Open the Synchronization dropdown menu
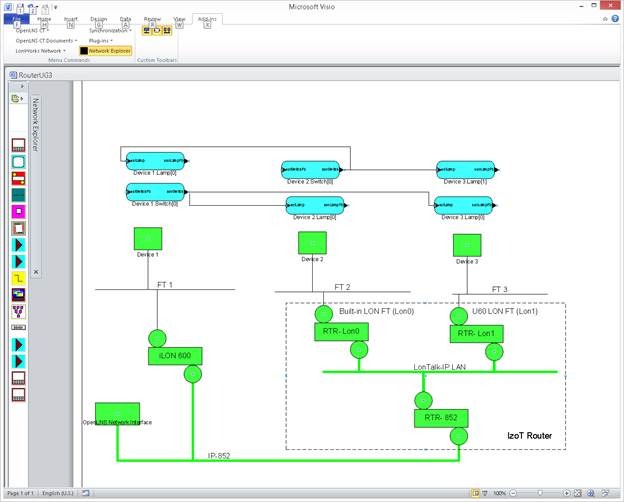The width and height of the screenshot is (624, 502). (110, 31)
